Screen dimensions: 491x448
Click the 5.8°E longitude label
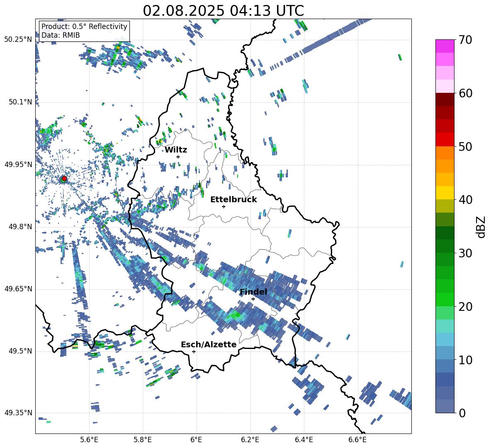point(143,440)
